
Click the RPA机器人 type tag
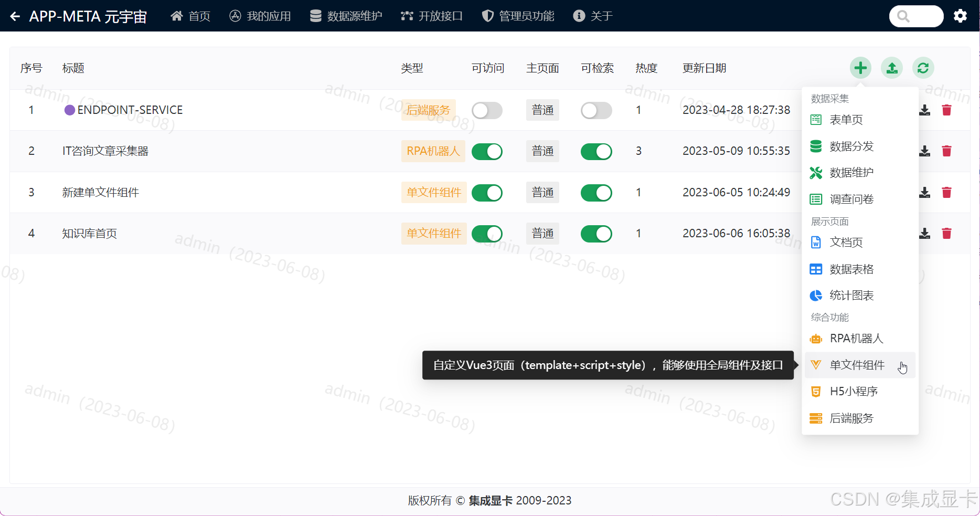[x=433, y=151]
